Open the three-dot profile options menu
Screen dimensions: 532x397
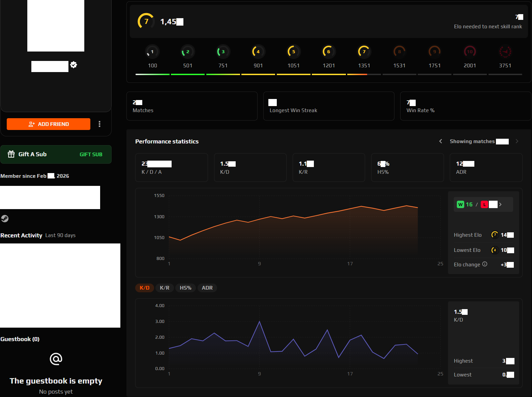[x=99, y=124]
